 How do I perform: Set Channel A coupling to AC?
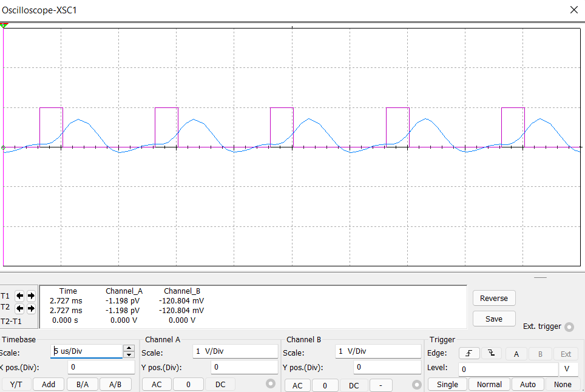coord(157,385)
